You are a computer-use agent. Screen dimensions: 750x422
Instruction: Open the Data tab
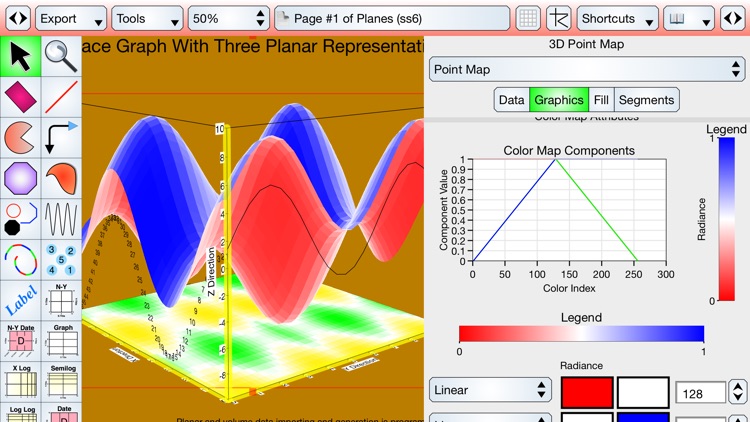511,100
